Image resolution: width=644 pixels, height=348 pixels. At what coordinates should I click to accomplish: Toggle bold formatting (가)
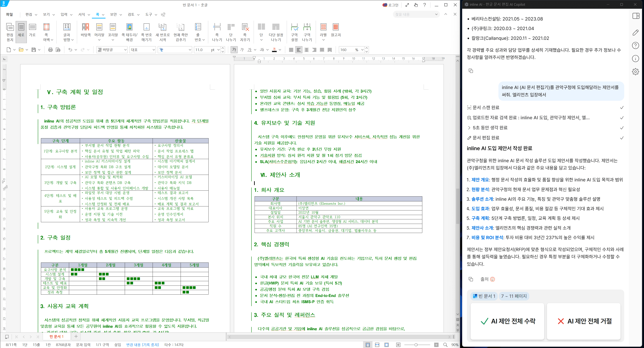(234, 50)
